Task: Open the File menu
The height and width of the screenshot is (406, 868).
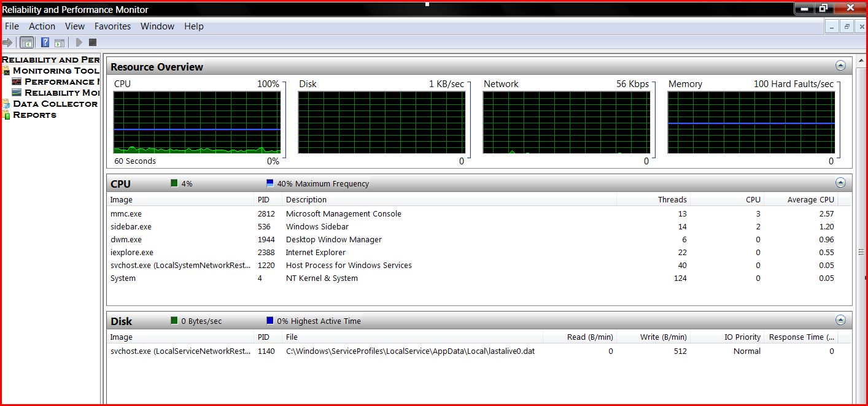Action: tap(12, 26)
